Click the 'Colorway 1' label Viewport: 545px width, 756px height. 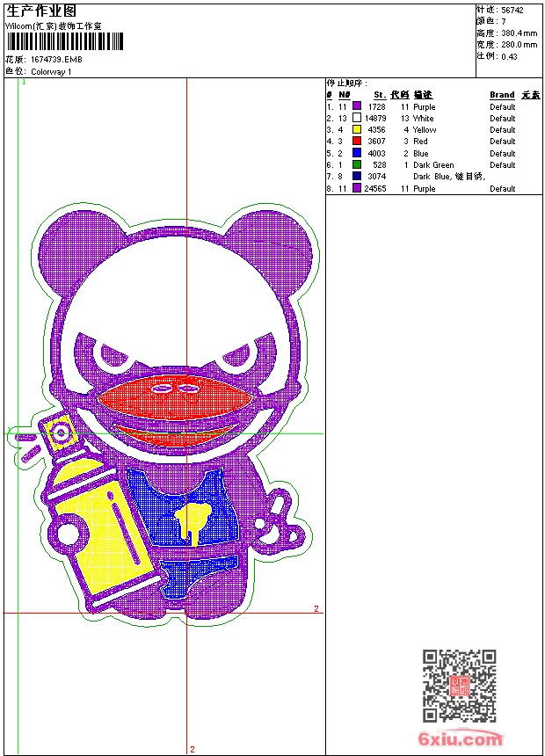pyautogui.click(x=51, y=72)
